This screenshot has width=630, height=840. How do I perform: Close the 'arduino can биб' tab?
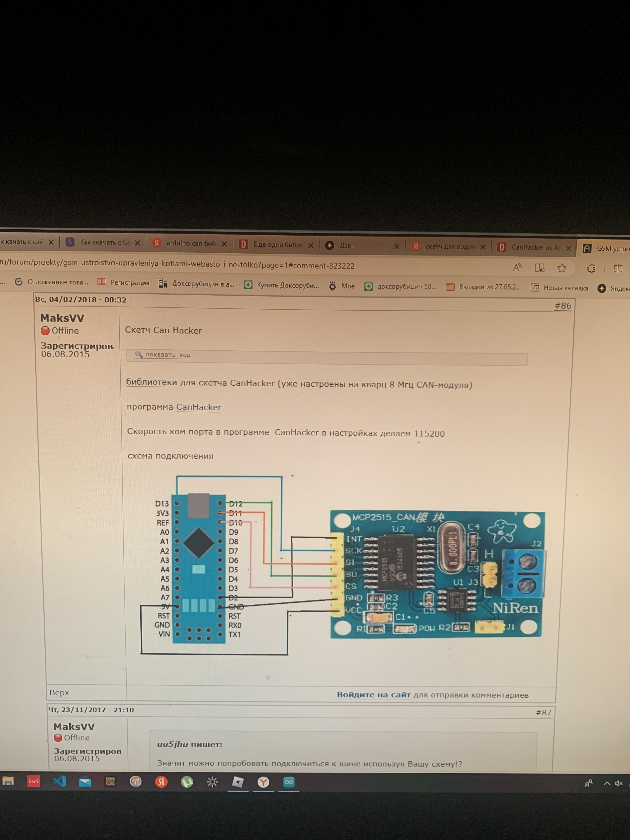pos(224,244)
